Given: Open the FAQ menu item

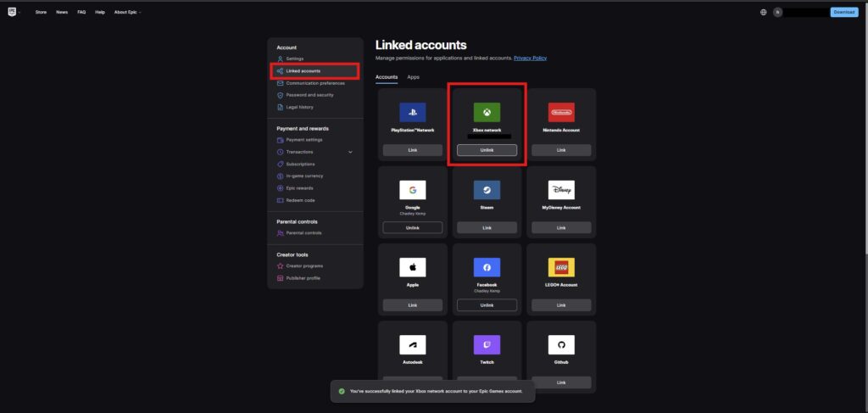Looking at the screenshot, I should tap(81, 12).
